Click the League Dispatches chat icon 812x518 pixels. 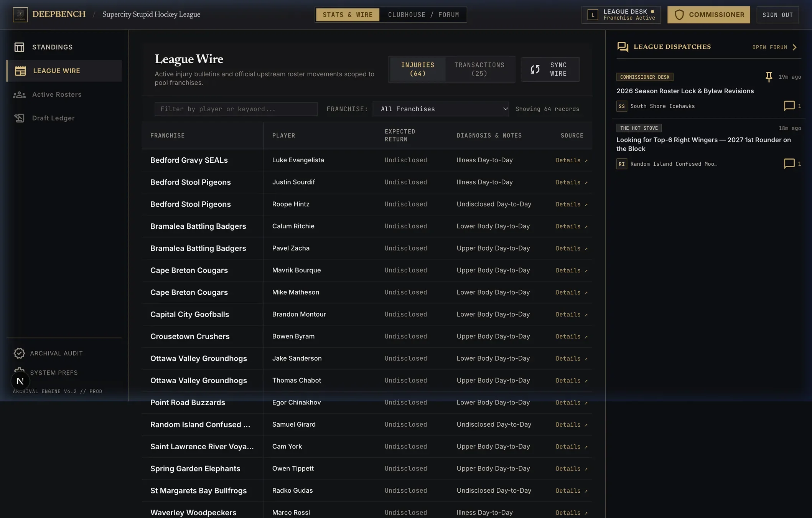623,47
